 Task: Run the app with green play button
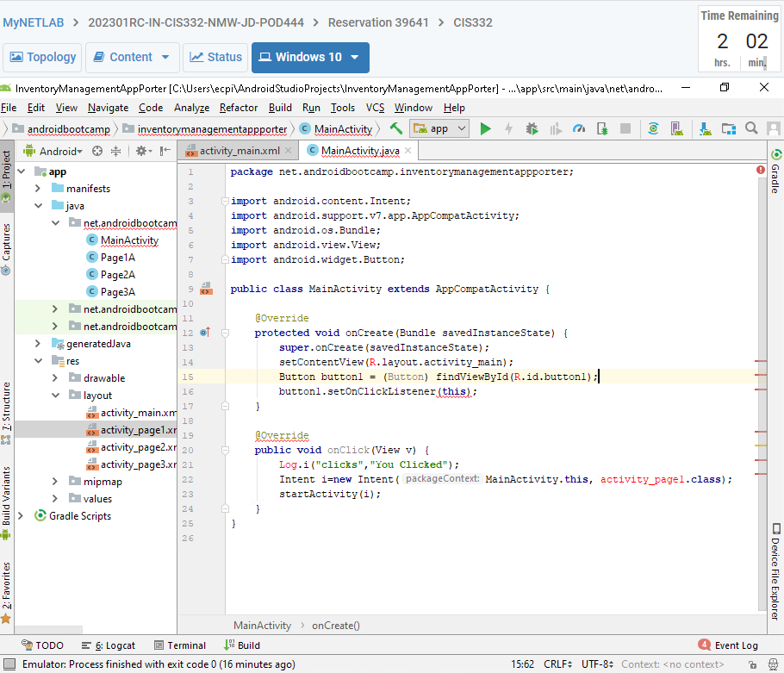[x=485, y=128]
